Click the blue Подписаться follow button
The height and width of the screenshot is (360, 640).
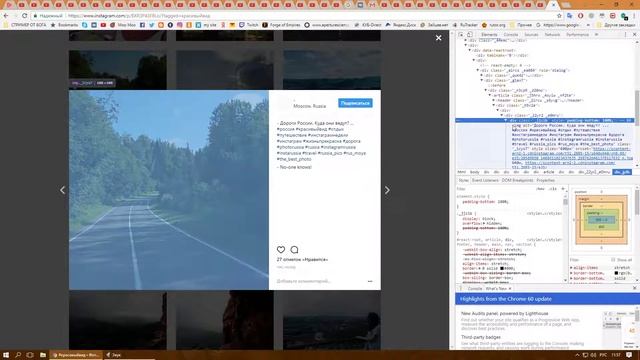355,103
